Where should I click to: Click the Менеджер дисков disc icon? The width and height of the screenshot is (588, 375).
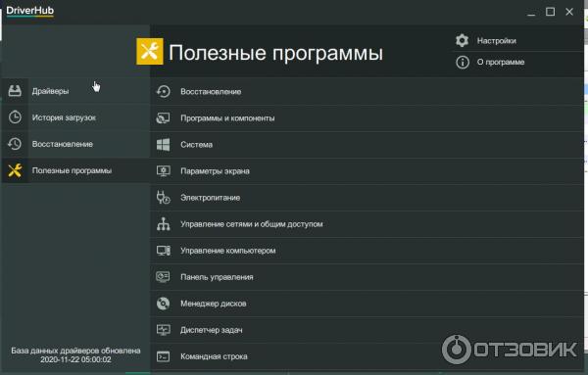[x=163, y=304]
